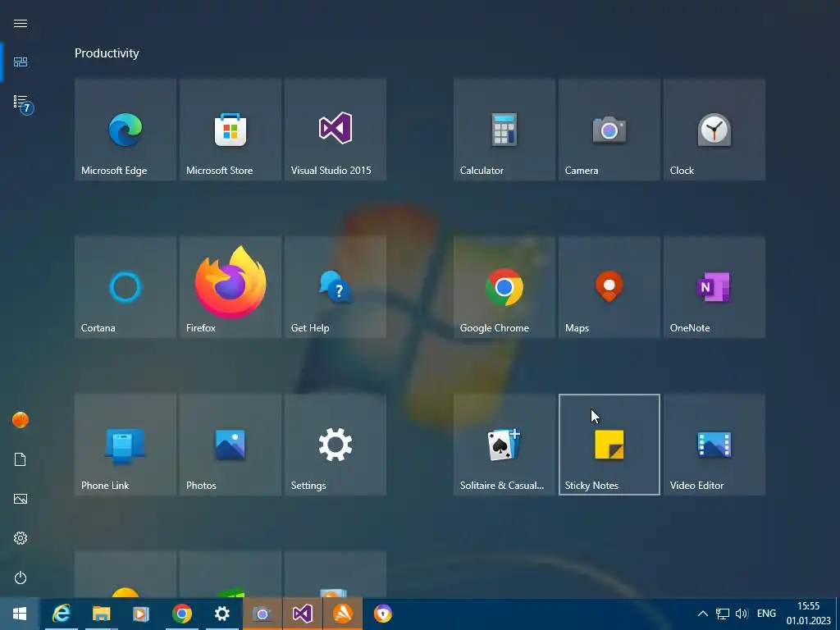
Task: Open the Phone Link tile
Action: point(126,445)
